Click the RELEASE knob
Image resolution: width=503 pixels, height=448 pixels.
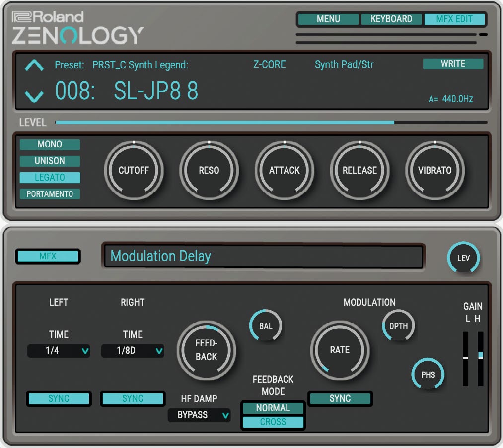click(359, 170)
